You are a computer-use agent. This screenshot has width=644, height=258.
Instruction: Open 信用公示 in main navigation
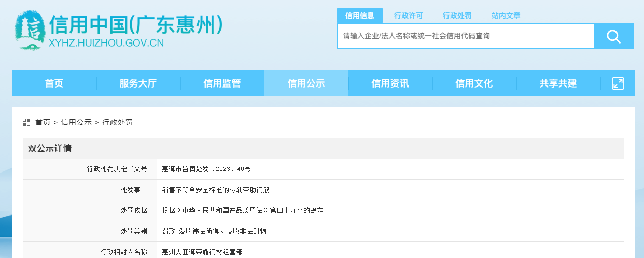306,83
